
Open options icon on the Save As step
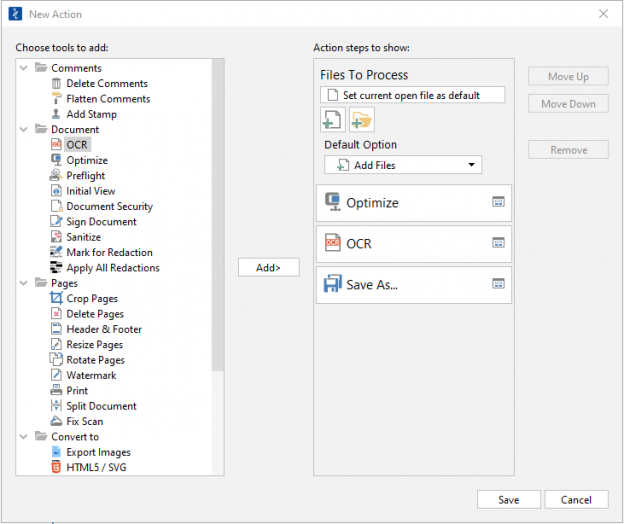[497, 284]
